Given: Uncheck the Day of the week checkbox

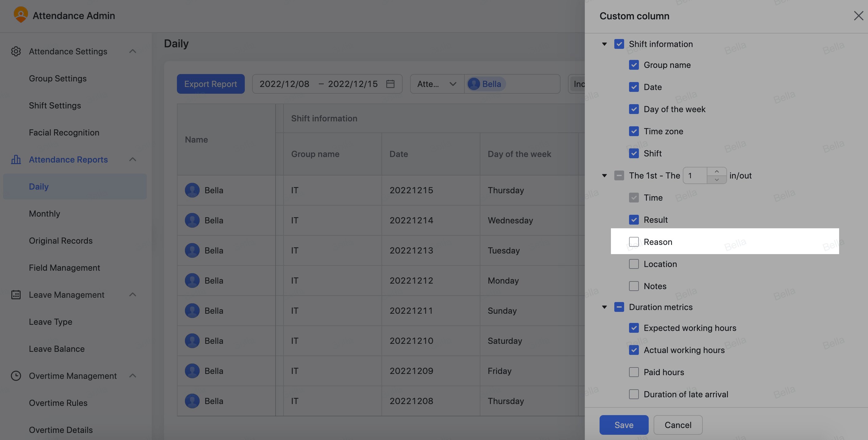Looking at the screenshot, I should pyautogui.click(x=633, y=109).
